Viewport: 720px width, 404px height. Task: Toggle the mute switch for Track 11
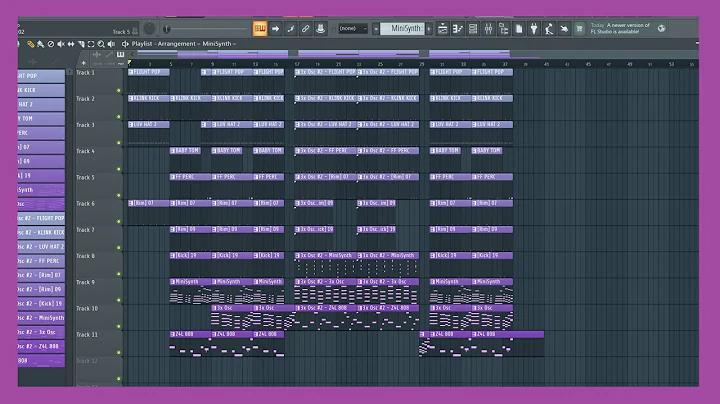[x=119, y=353]
